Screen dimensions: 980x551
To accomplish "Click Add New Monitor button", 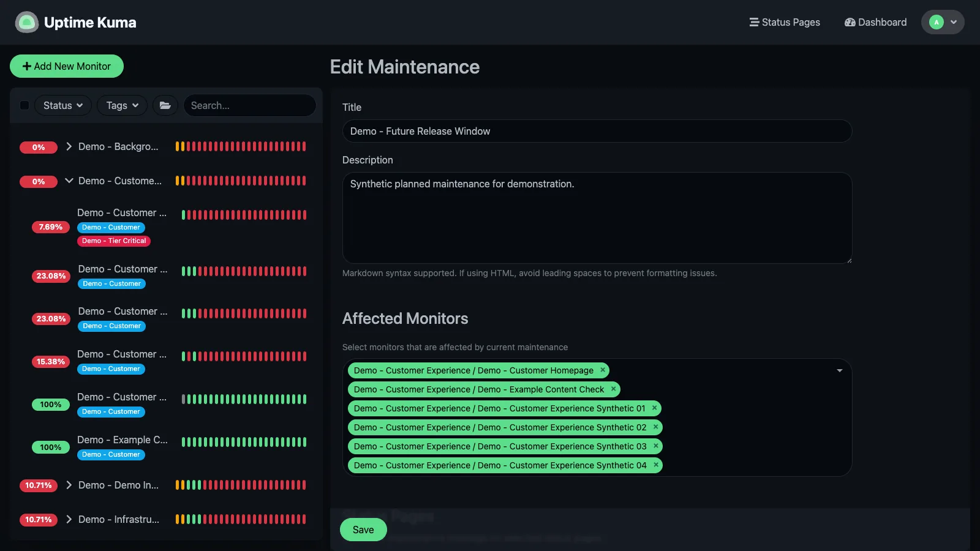I will [67, 66].
